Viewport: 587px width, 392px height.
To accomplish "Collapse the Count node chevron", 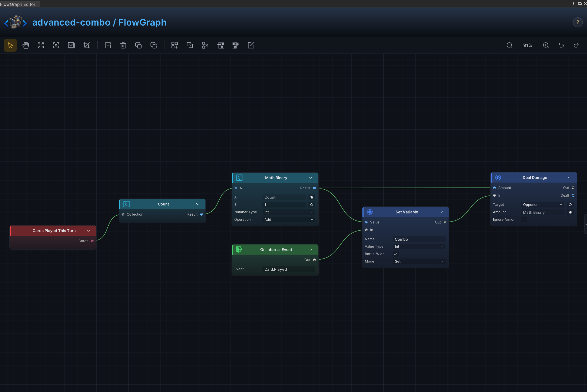I will (x=198, y=204).
